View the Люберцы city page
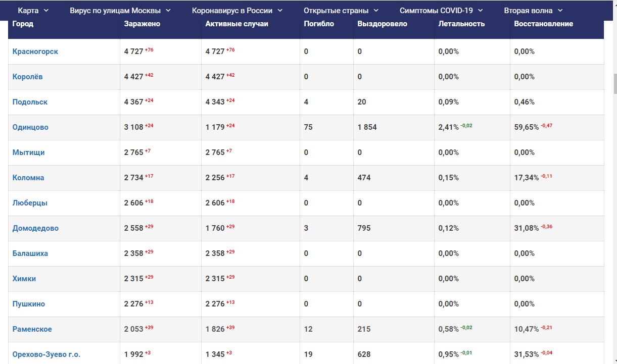Image resolution: width=617 pixels, height=364 pixels. (30, 203)
